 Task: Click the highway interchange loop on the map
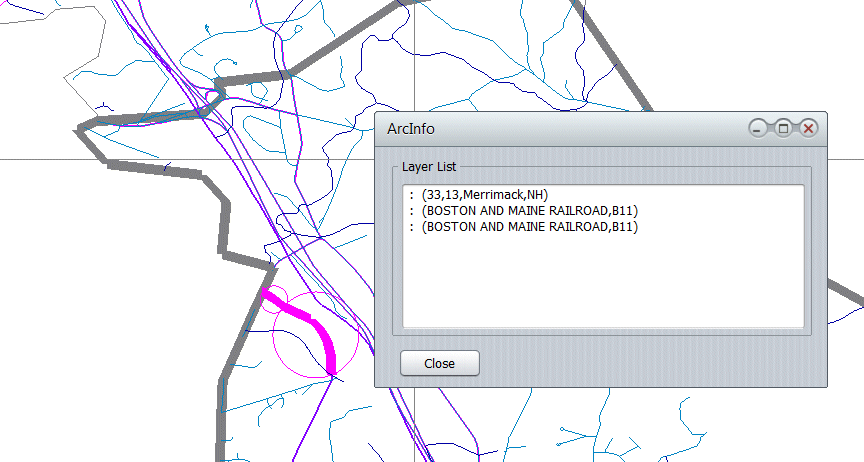click(211, 97)
